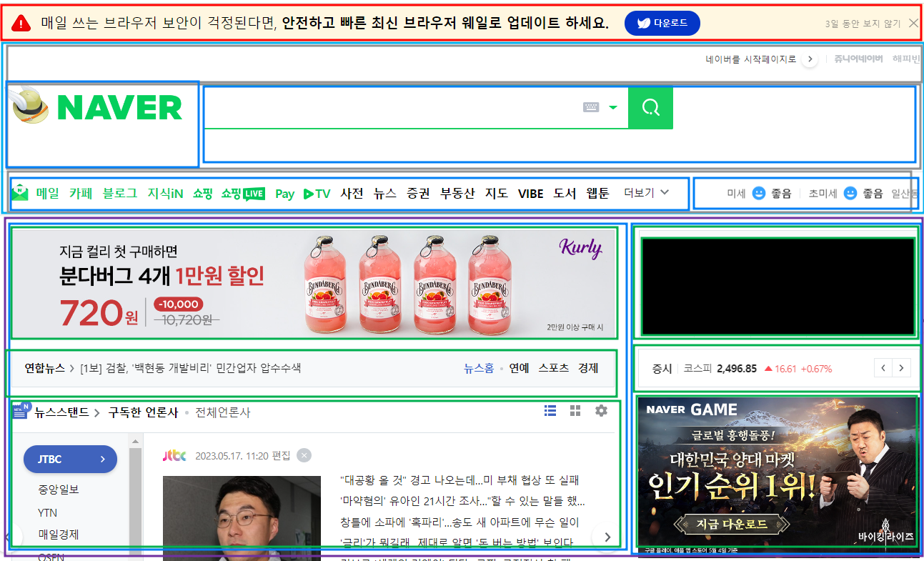Select 매일경제 in press list

click(59, 535)
